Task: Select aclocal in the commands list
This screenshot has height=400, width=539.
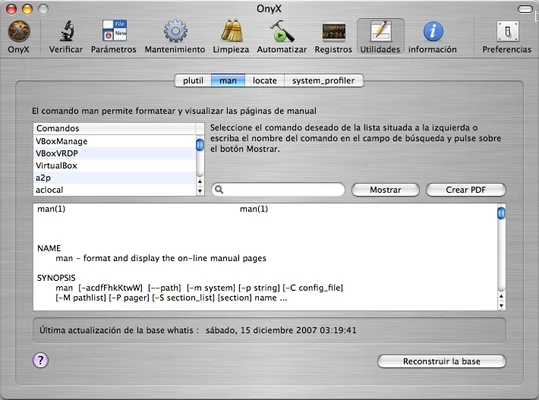Action: click(114, 190)
